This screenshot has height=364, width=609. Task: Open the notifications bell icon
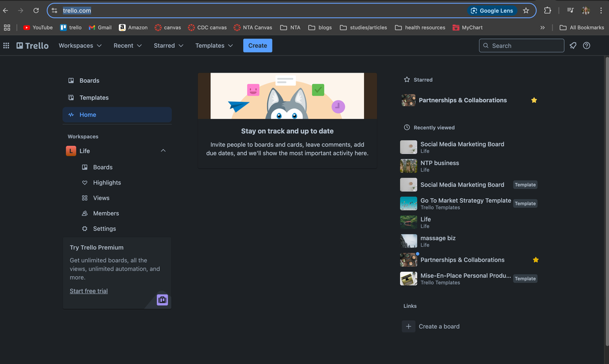coord(573,46)
